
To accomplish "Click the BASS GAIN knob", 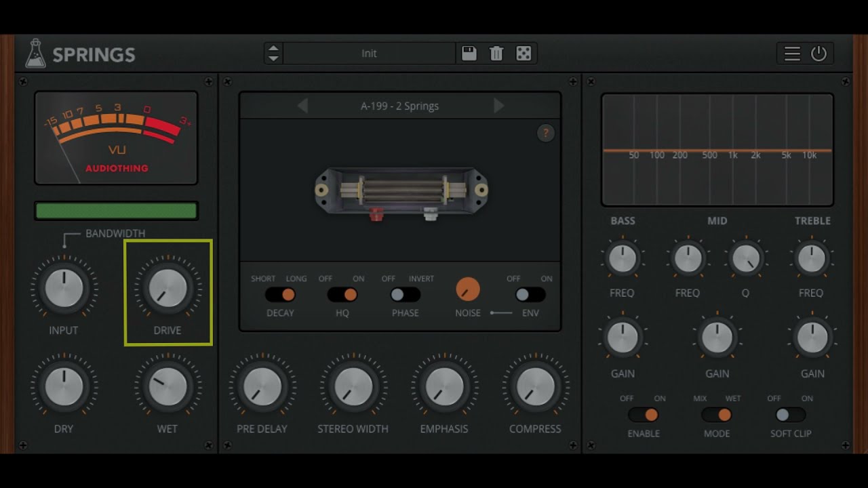I will pos(623,338).
